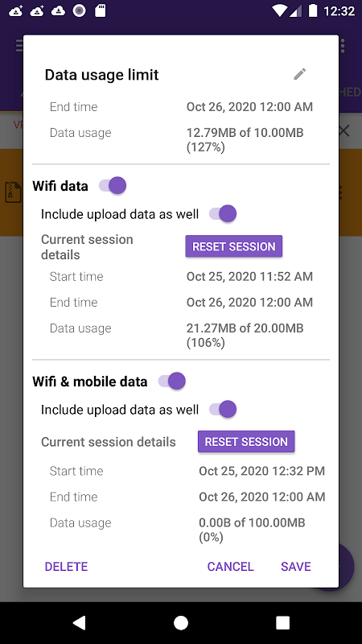
Task: Disable the Wifi data toggle
Action: pyautogui.click(x=113, y=186)
